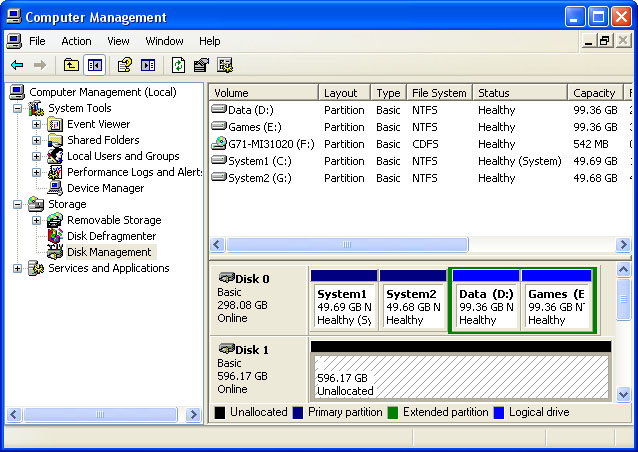
Task: Click the Device Manager icon in tree
Action: pyautogui.click(x=55, y=188)
